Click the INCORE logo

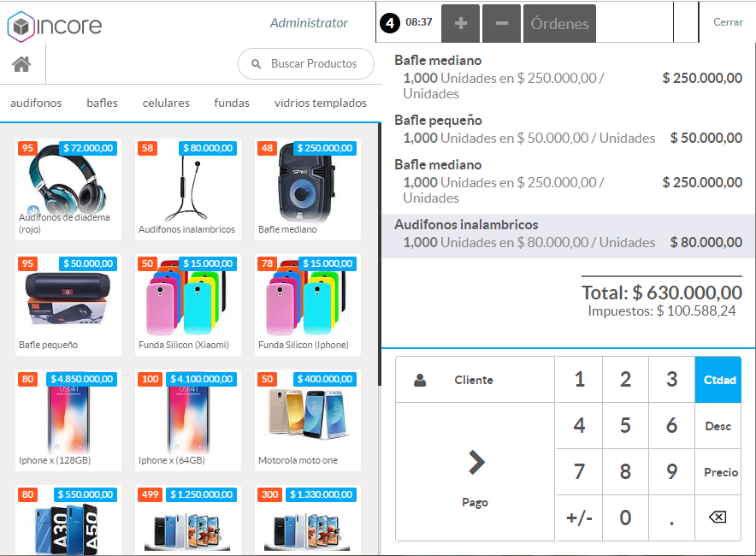tap(55, 26)
